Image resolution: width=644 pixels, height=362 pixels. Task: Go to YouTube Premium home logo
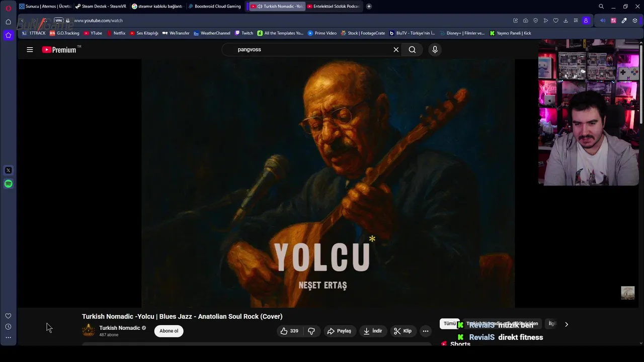(59, 49)
